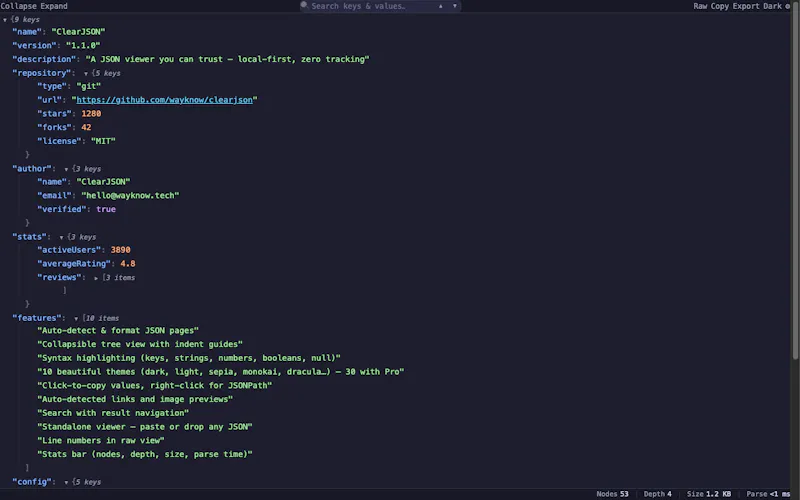Click the description string value
Screen dimensions: 800x500
(x=227, y=59)
